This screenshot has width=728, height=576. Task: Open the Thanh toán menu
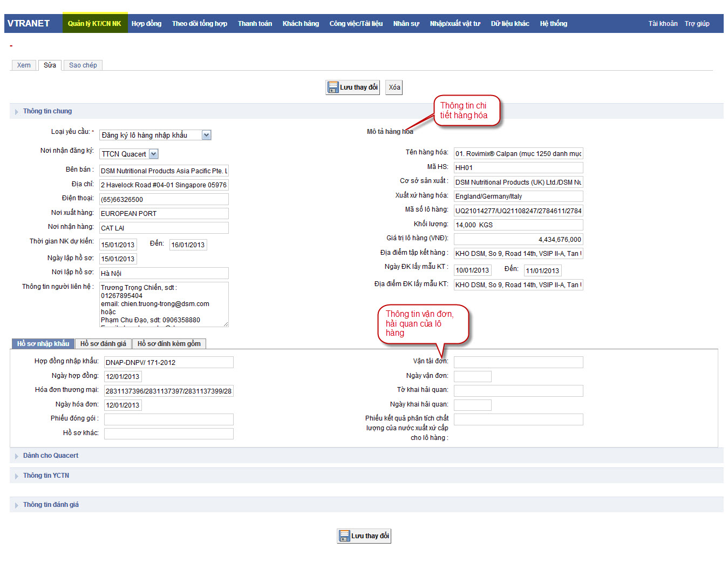click(255, 24)
